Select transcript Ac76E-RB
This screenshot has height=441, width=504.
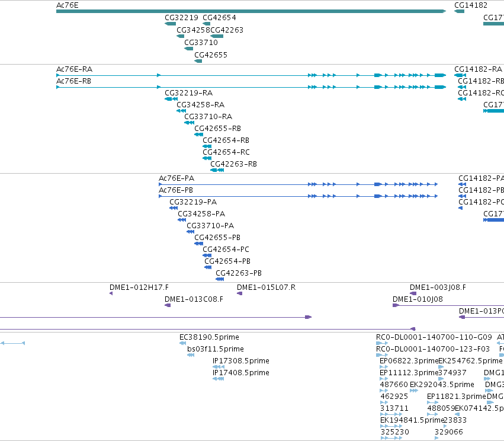[251, 87]
